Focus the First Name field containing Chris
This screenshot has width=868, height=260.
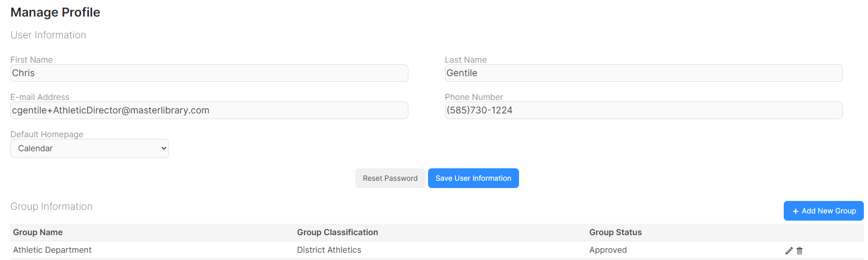tap(209, 73)
